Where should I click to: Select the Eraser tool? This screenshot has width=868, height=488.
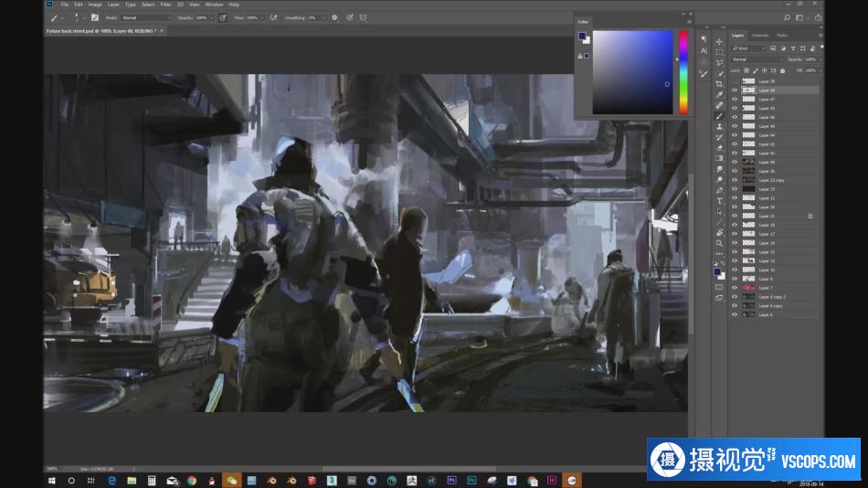click(x=719, y=148)
